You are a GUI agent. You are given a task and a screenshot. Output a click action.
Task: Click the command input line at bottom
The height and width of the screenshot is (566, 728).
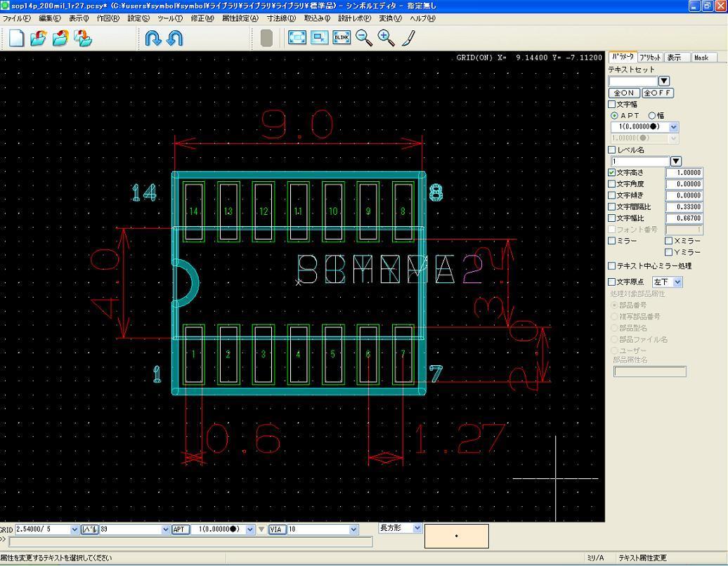(x=190, y=541)
